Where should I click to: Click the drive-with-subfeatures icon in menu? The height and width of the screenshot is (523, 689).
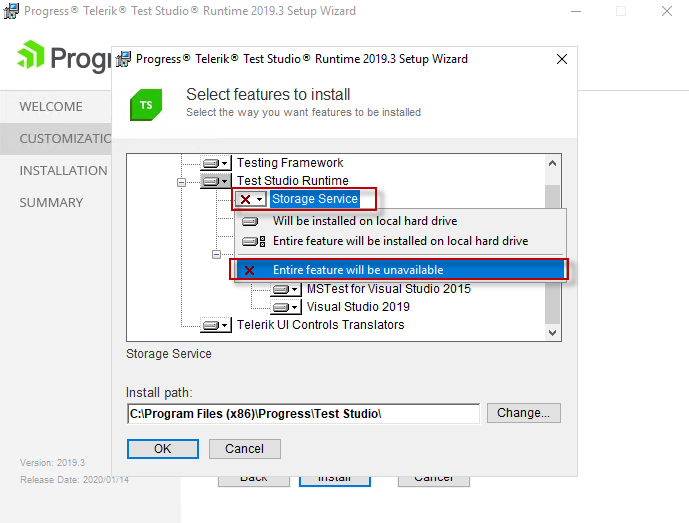coord(254,241)
